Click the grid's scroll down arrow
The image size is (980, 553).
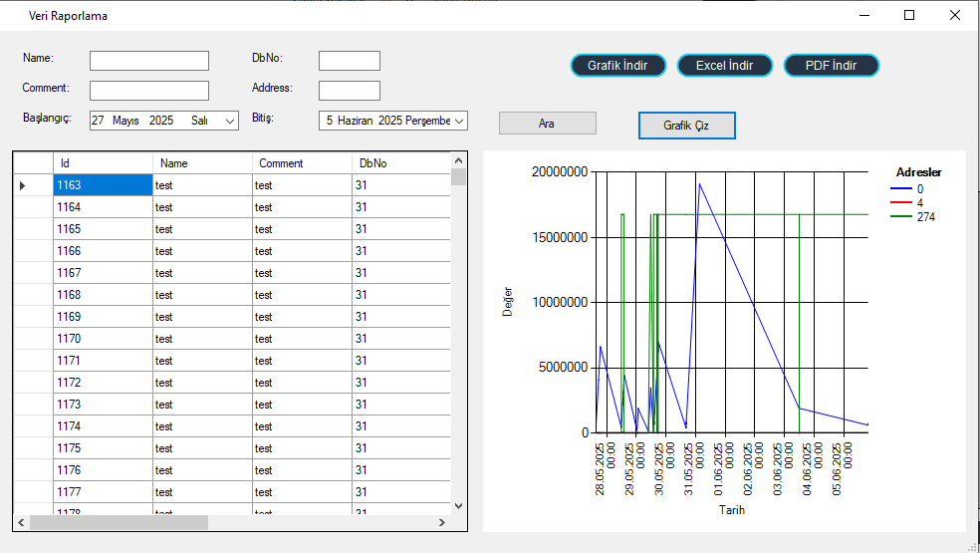(458, 506)
